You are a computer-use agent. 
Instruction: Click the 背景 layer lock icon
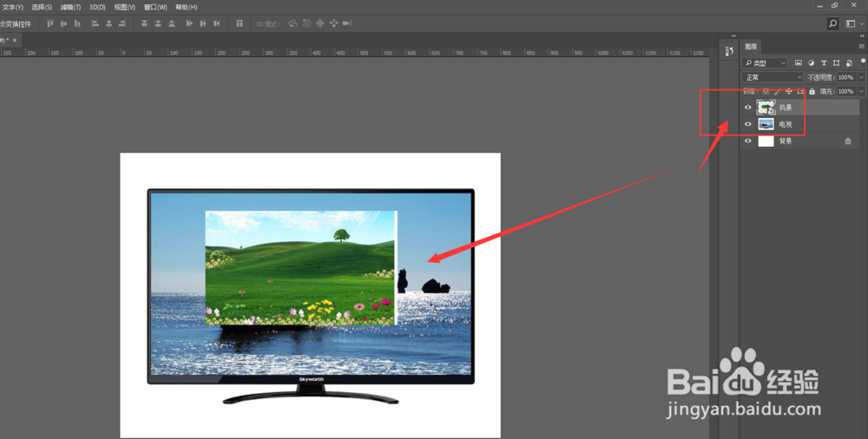[847, 141]
